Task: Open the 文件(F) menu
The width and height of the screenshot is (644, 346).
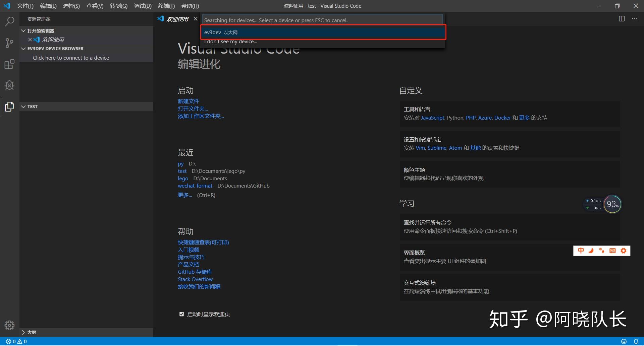Action: tap(25, 6)
